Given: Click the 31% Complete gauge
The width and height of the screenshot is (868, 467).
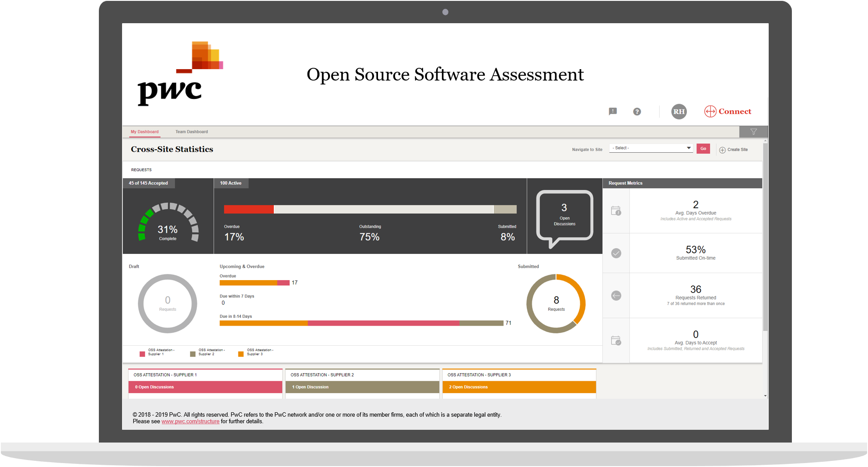Looking at the screenshot, I should [168, 222].
